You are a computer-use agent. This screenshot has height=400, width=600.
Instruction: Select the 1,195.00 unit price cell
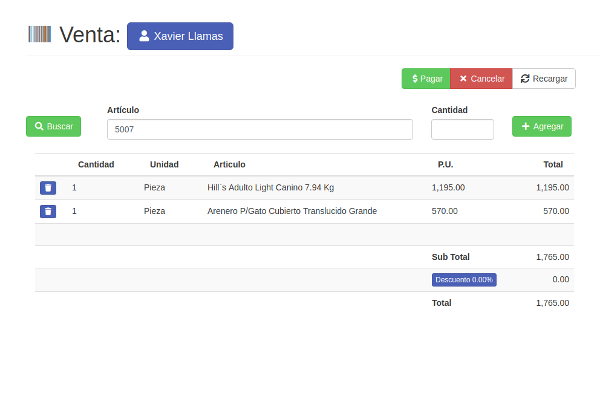point(448,188)
